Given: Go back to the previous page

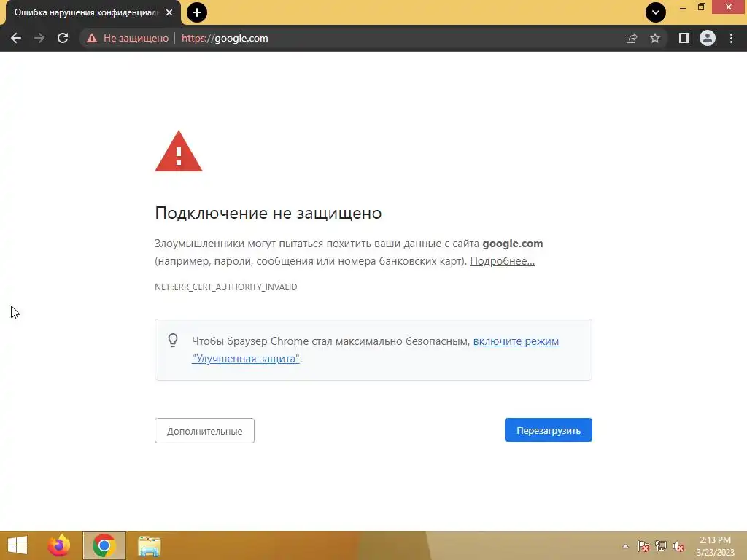Looking at the screenshot, I should 16,38.
